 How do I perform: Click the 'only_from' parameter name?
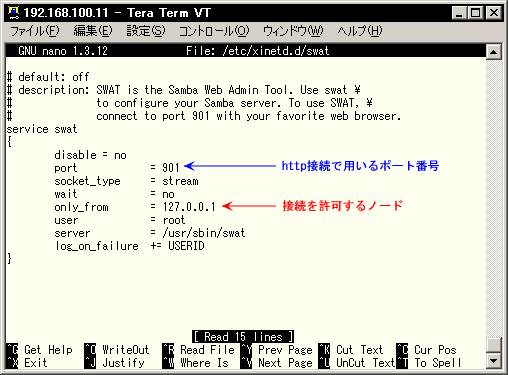click(81, 207)
